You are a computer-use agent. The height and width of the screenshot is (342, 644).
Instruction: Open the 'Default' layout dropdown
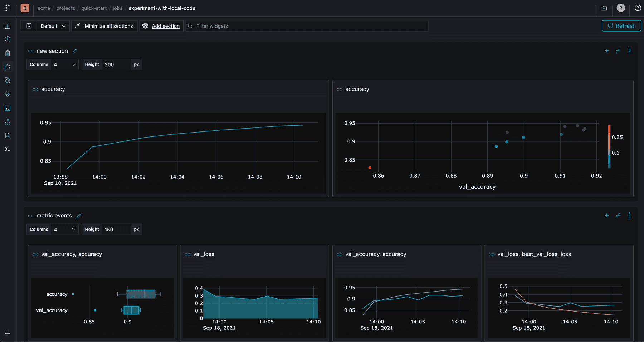point(53,26)
